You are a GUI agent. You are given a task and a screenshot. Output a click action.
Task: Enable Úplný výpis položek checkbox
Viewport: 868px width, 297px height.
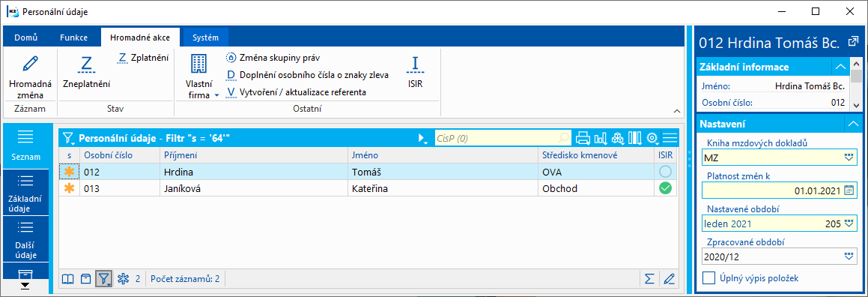708,278
